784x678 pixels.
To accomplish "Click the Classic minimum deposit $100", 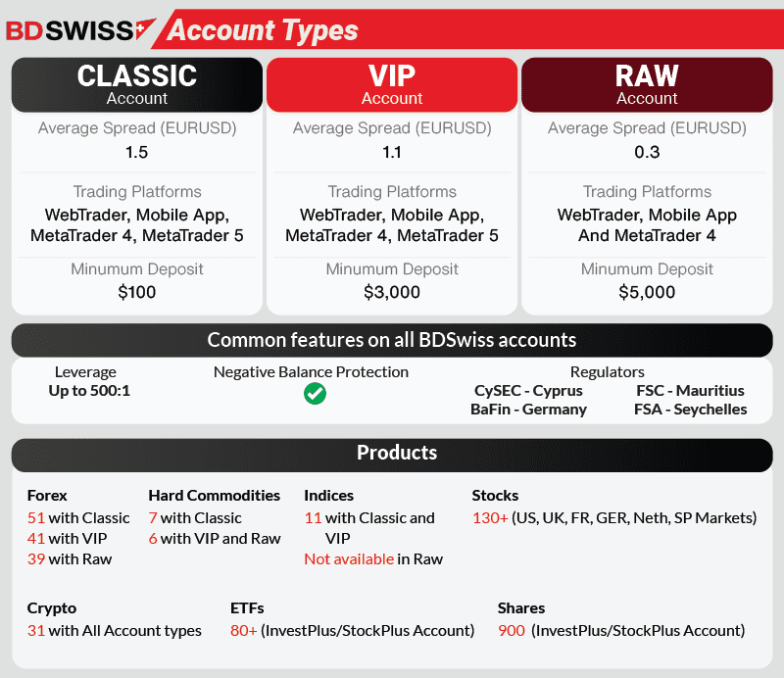I will pyautogui.click(x=137, y=292).
